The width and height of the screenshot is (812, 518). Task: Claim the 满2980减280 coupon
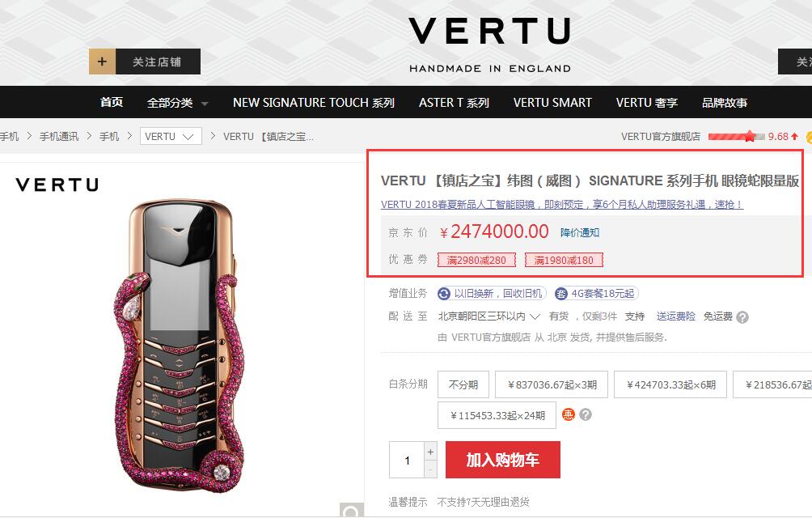476,260
